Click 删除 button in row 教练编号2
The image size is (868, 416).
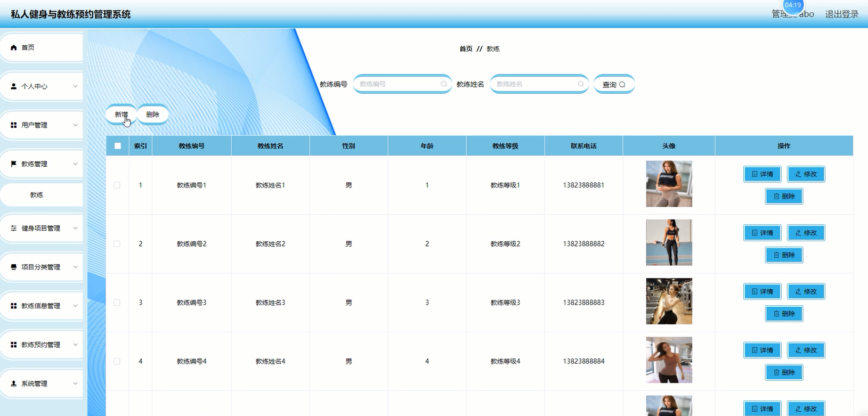784,255
